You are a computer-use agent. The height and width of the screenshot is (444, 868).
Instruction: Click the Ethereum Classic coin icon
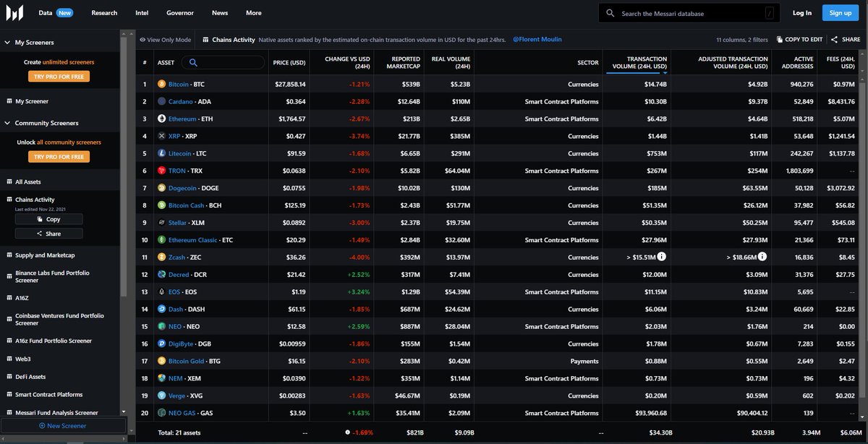(x=161, y=240)
